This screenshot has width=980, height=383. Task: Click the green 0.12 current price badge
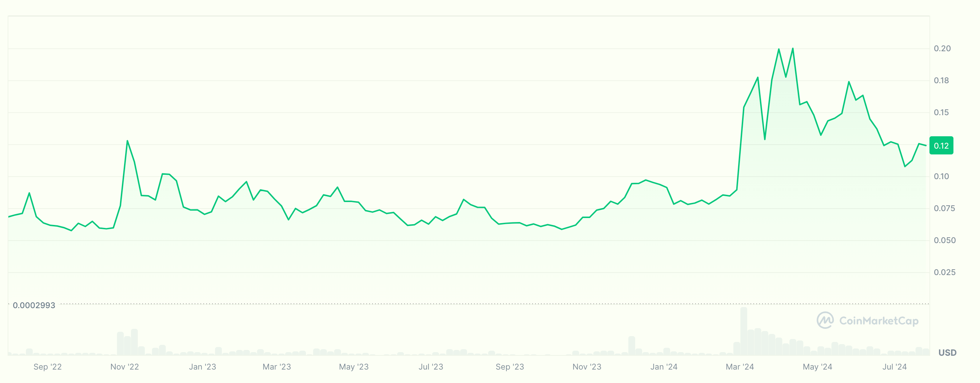[x=941, y=145]
